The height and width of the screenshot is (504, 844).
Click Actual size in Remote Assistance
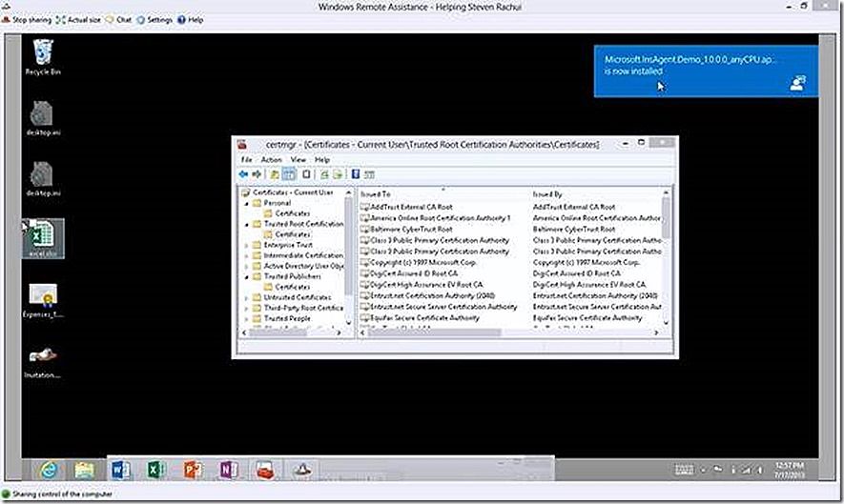(78, 20)
